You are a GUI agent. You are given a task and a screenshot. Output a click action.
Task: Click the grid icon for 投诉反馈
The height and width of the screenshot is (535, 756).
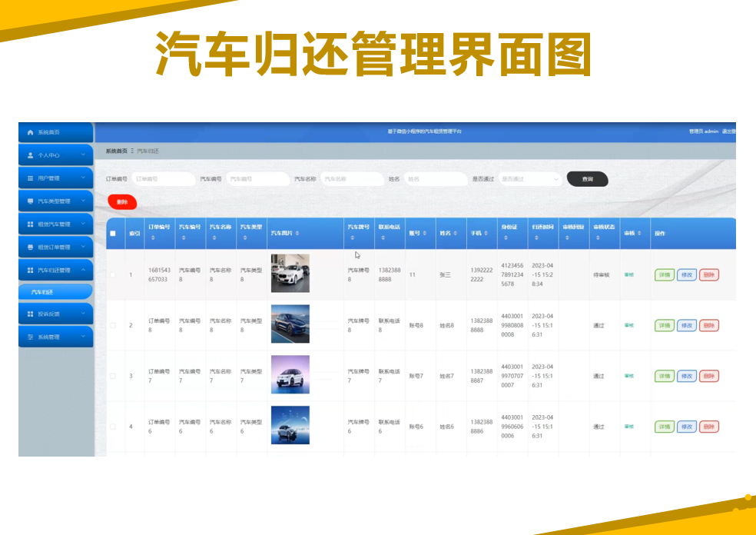pos(31,314)
